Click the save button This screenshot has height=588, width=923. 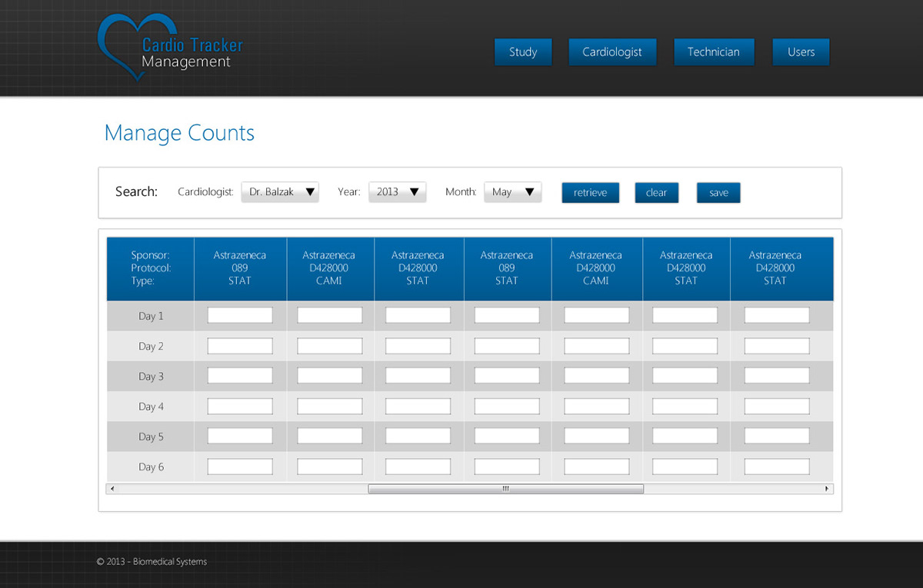(x=718, y=192)
